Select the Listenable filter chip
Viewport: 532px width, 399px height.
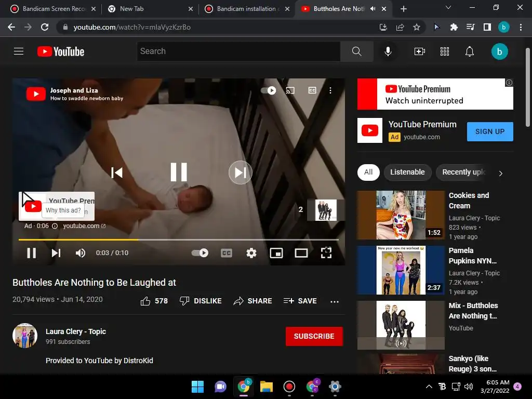[x=407, y=172]
